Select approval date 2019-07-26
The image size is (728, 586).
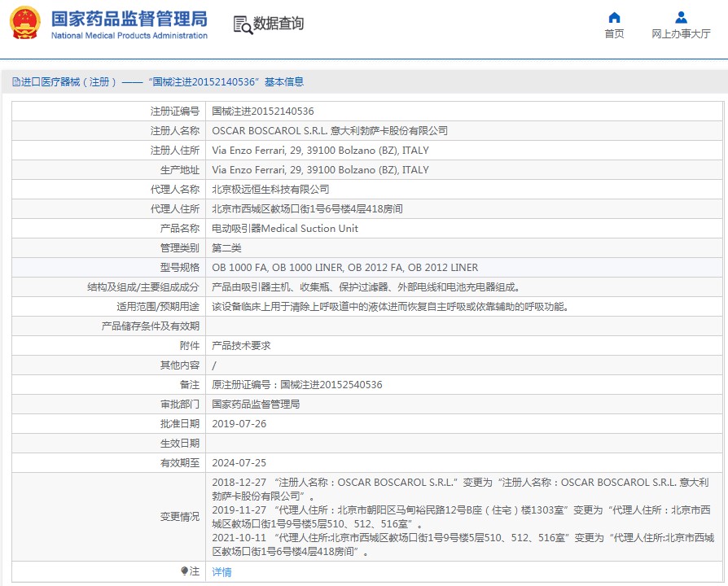pyautogui.click(x=239, y=423)
